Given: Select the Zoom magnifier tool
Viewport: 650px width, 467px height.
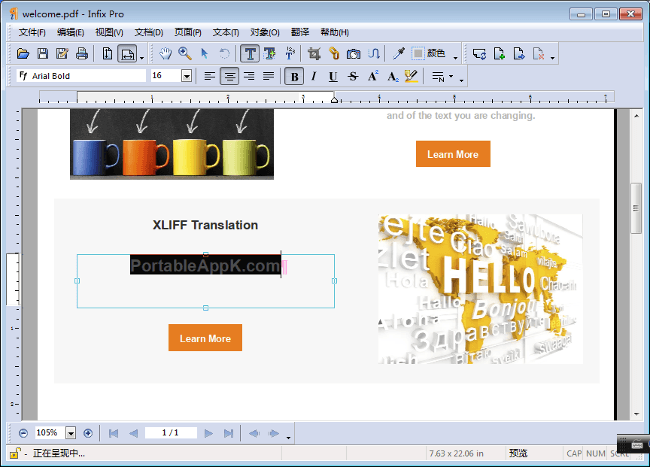Looking at the screenshot, I should (x=185, y=53).
